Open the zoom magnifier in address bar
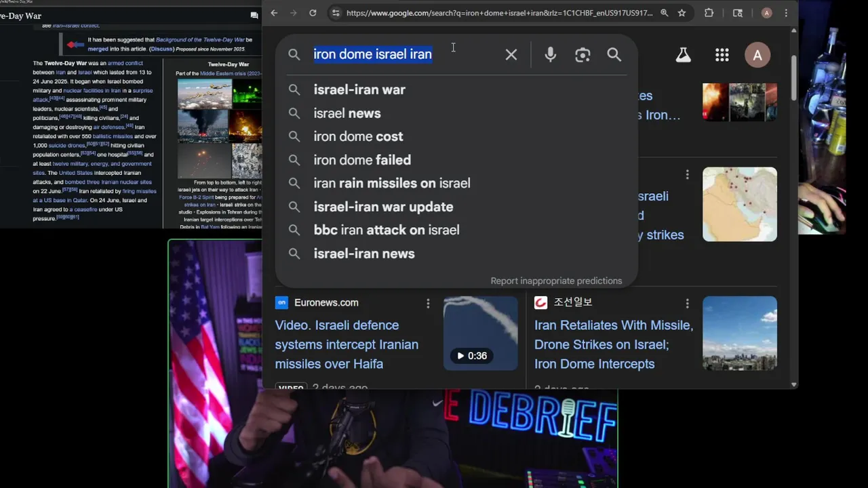 [x=664, y=13]
